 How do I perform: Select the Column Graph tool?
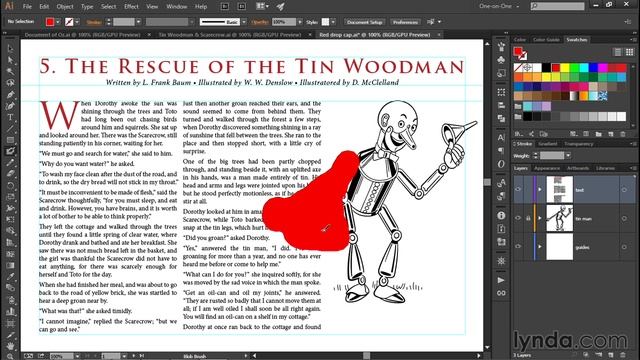10,311
